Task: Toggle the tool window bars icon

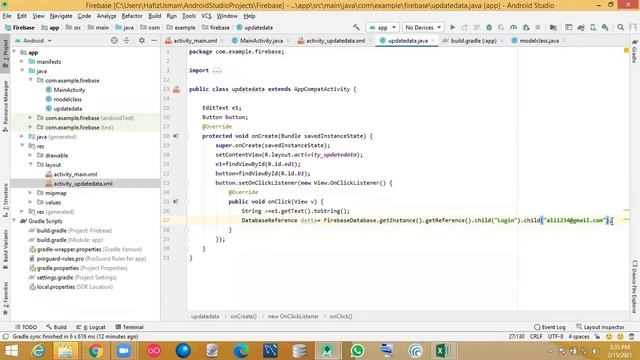Action: 6,337
